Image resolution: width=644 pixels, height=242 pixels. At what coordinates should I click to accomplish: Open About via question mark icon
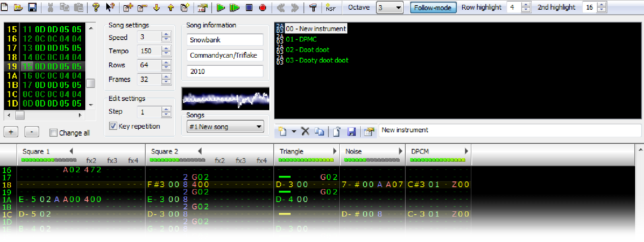[96, 7]
